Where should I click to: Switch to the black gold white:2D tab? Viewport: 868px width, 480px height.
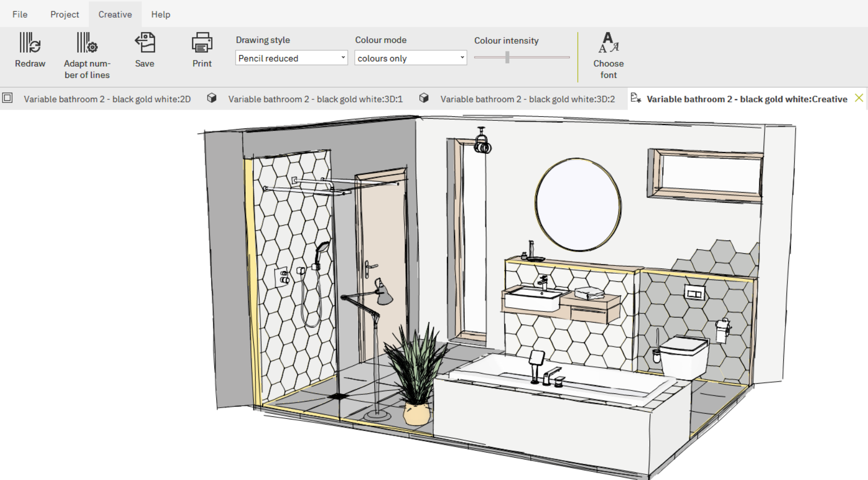(107, 99)
